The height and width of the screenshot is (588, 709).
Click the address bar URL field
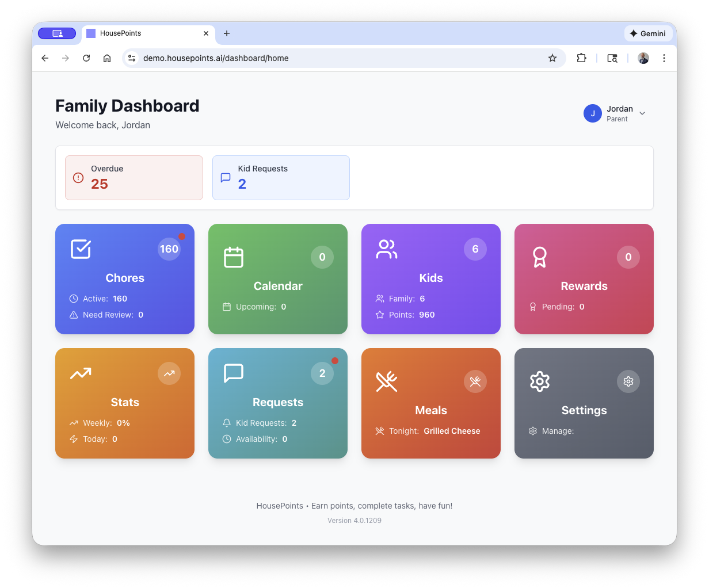click(x=344, y=58)
